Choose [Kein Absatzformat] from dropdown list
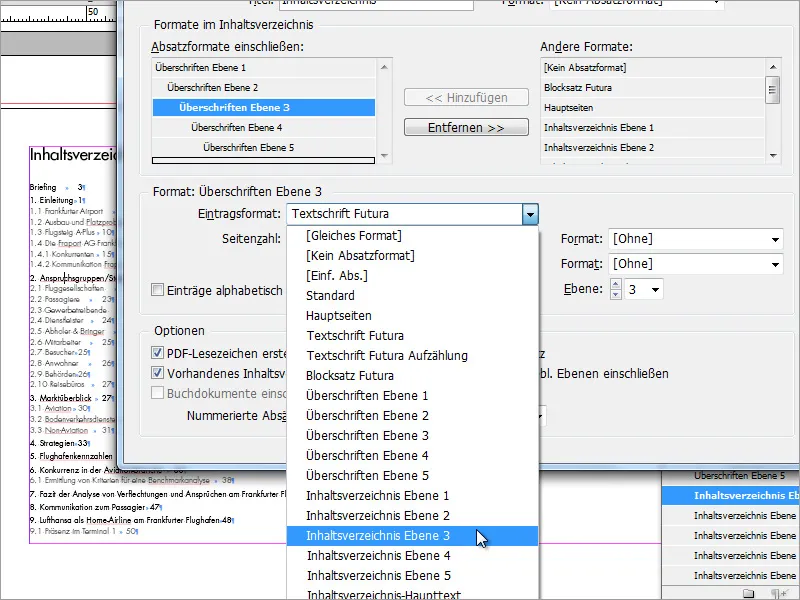This screenshot has height=600, width=800. (x=412, y=256)
